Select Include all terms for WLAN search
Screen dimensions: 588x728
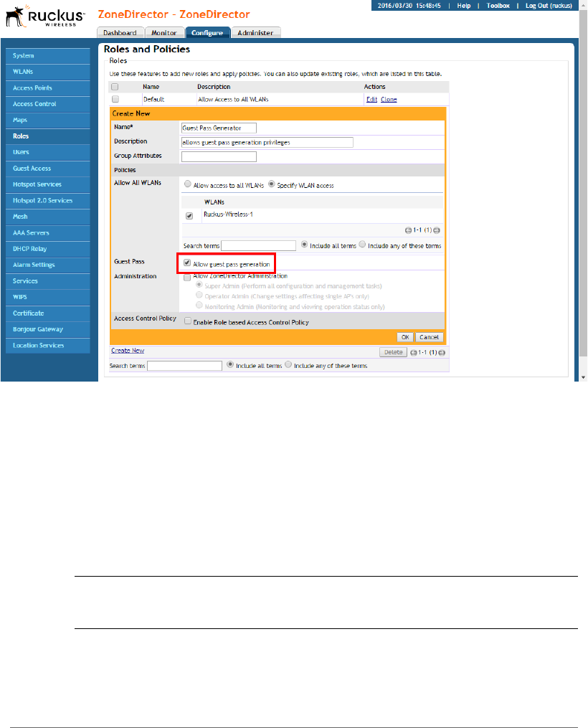pos(305,245)
